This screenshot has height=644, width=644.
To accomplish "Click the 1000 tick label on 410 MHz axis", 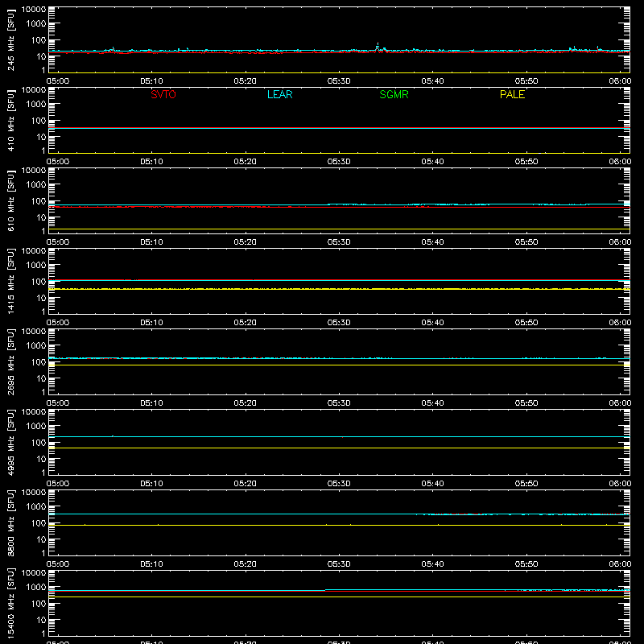I will pyautogui.click(x=36, y=105).
